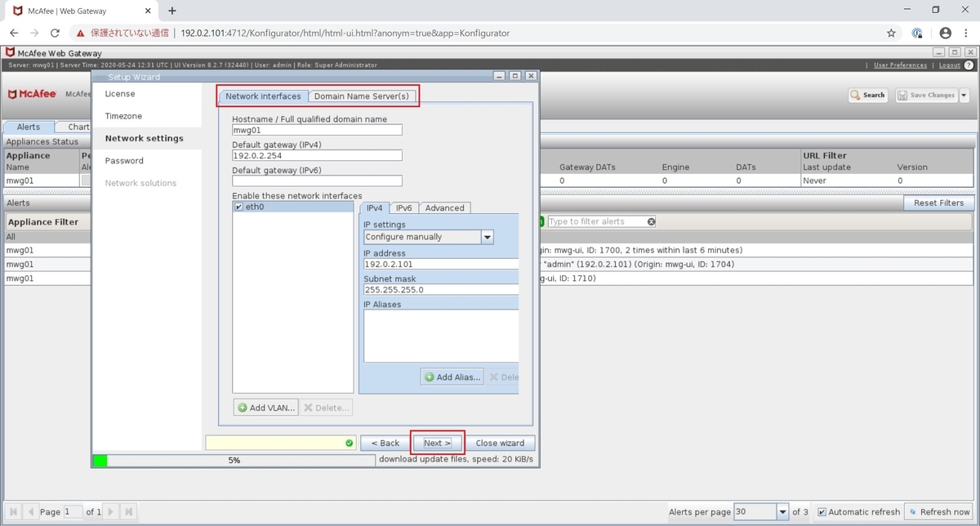Click the green check status icon

(x=350, y=443)
